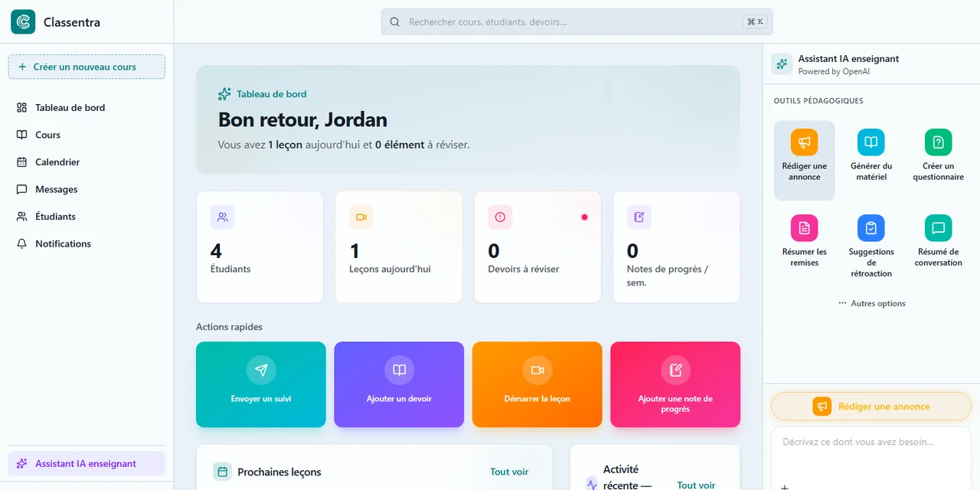
Task: Click Ajouter un devoir quick action
Action: coord(399,384)
